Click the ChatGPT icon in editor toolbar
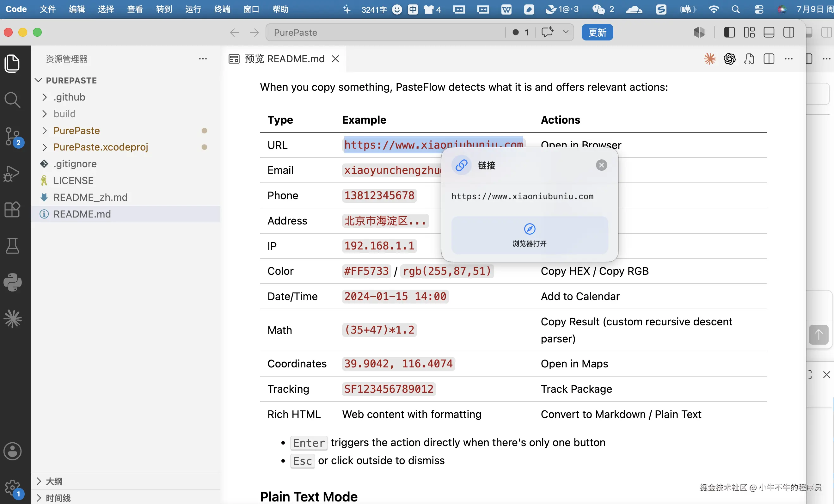 (729, 59)
